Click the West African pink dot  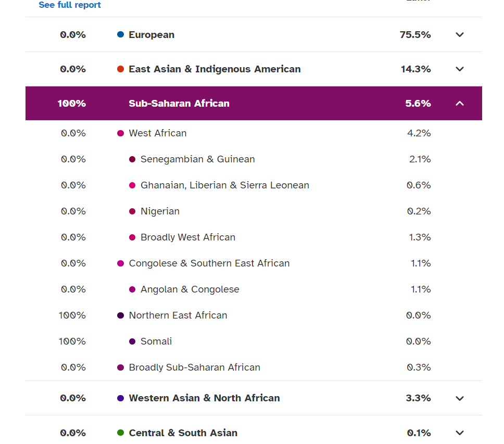click(121, 133)
